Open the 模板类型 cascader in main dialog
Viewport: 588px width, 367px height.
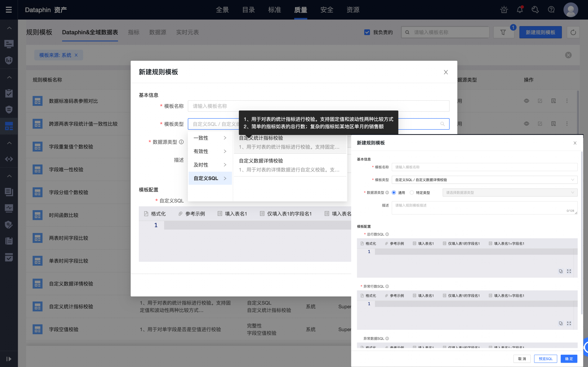point(318,124)
